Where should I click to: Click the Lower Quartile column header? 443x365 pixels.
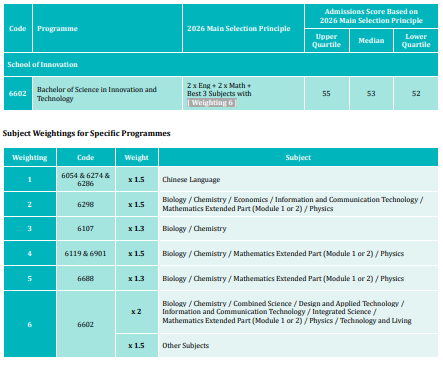[x=416, y=40]
